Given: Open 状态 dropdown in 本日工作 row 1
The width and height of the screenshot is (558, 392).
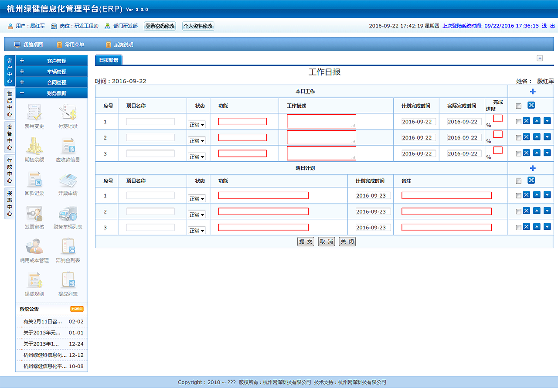Looking at the screenshot, I should point(197,125).
